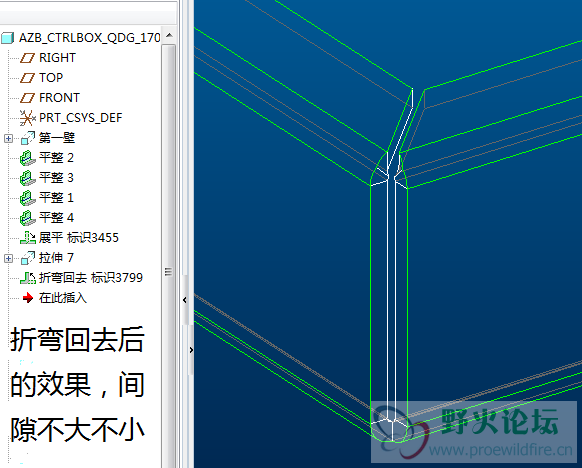Viewport: 582px width, 468px height.
Task: Click the 平整 2 flat wall icon
Action: [27, 158]
